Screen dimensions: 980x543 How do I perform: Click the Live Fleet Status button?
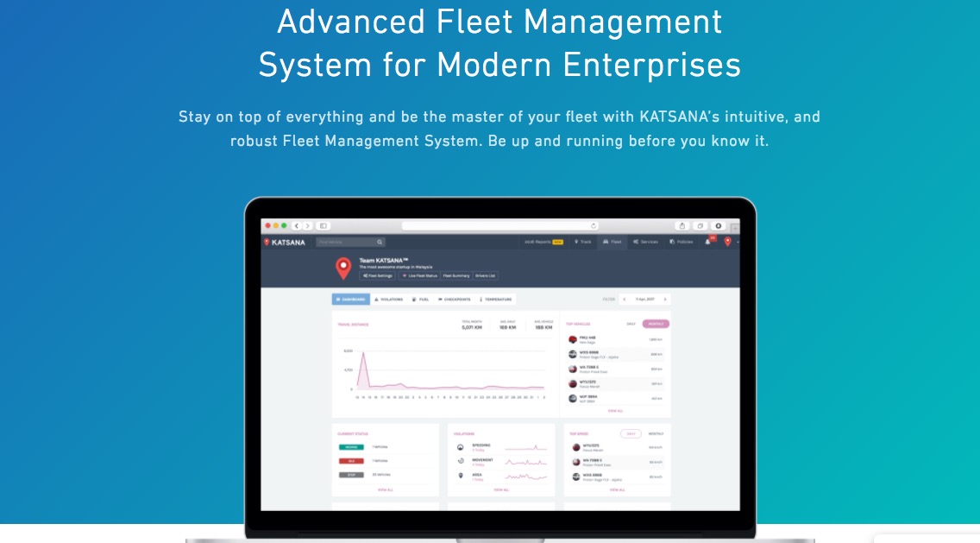[x=418, y=276]
